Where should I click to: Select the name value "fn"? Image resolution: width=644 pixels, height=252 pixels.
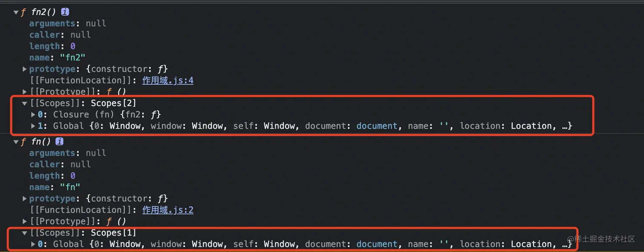(x=70, y=187)
